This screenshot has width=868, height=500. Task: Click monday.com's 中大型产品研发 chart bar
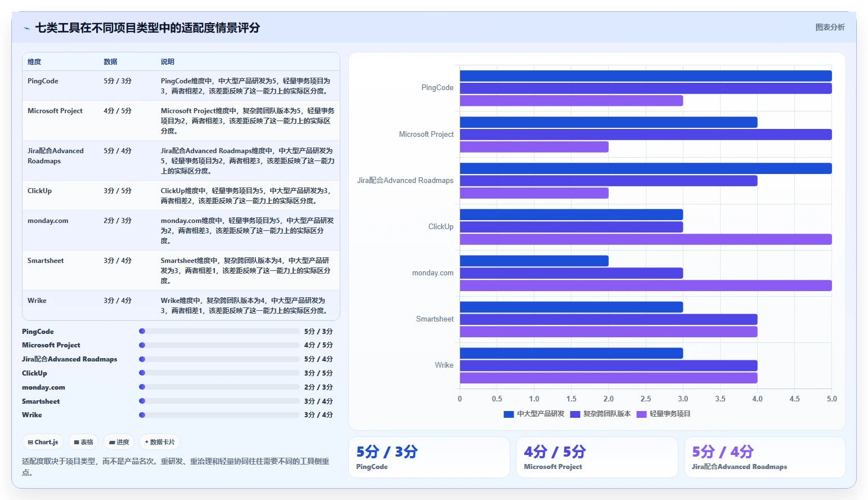pyautogui.click(x=534, y=261)
